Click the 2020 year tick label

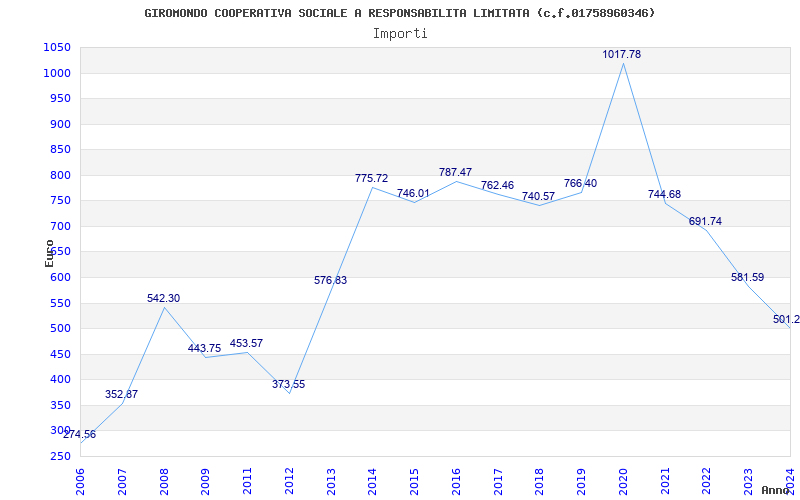tap(623, 481)
